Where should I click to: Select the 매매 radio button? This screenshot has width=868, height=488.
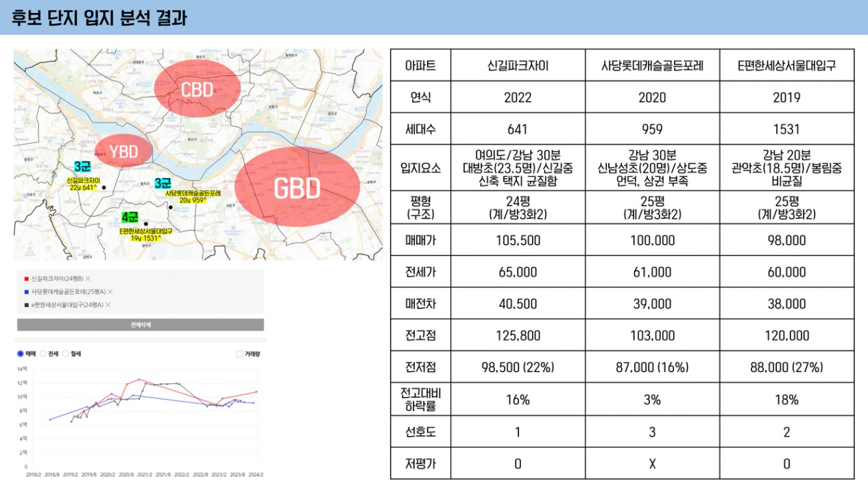click(x=21, y=354)
